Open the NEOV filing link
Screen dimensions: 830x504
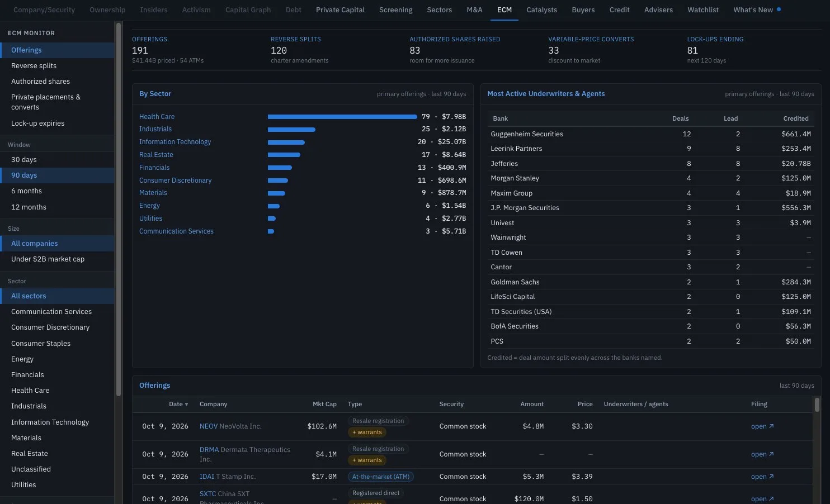click(x=762, y=426)
